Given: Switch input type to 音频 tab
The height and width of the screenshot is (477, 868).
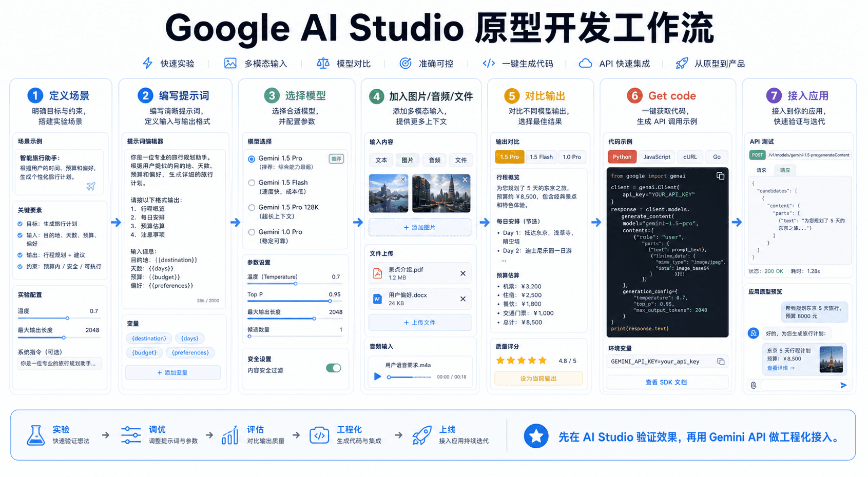Looking at the screenshot, I should point(435,160).
